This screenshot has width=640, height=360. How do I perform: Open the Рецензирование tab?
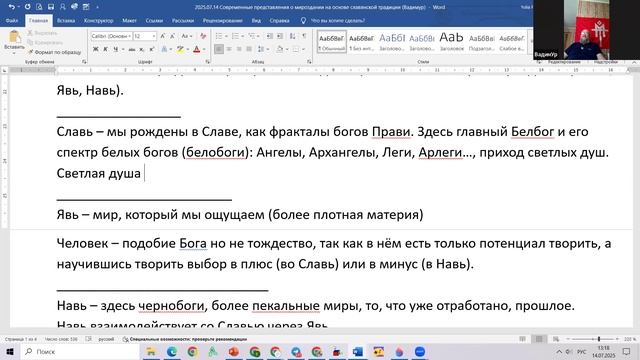pyautogui.click(x=222, y=20)
